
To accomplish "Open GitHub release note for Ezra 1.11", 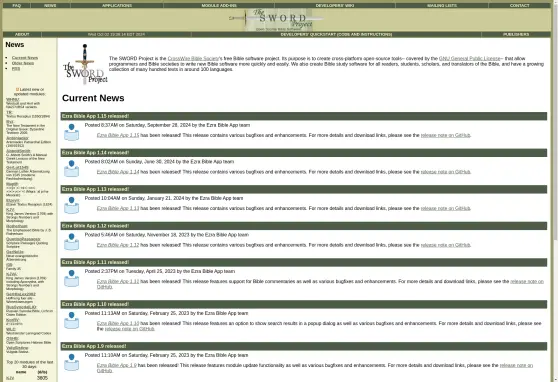I will tap(527, 281).
